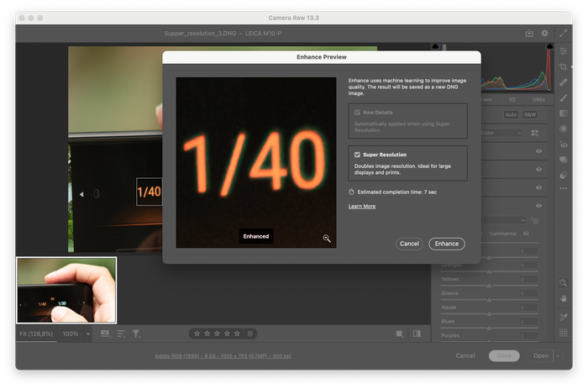
Task: Set rating with the fifth star
Action: click(x=237, y=334)
